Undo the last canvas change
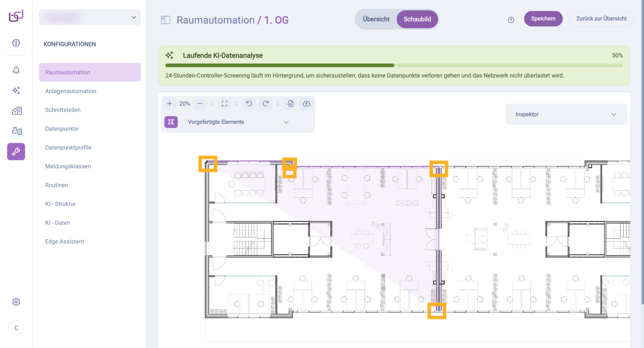Image resolution: width=644 pixels, height=348 pixels. click(x=249, y=104)
